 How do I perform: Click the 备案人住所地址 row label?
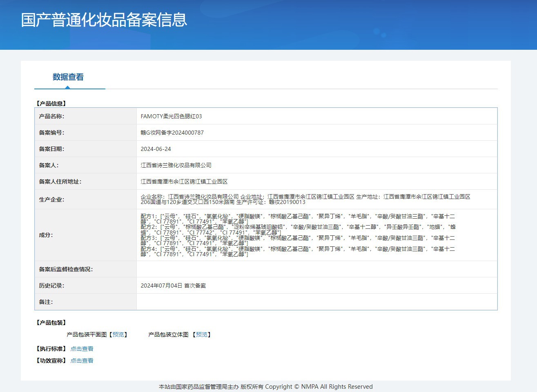point(60,182)
